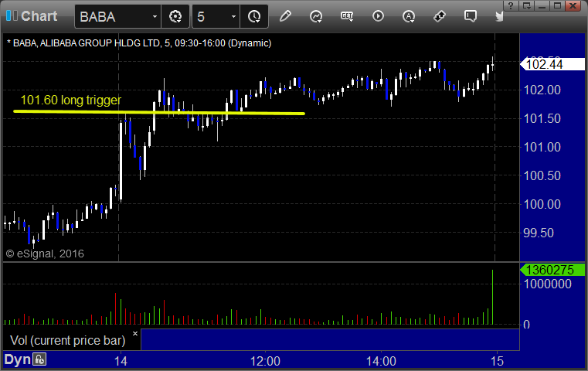Click the trade order diamond icon

point(440,16)
